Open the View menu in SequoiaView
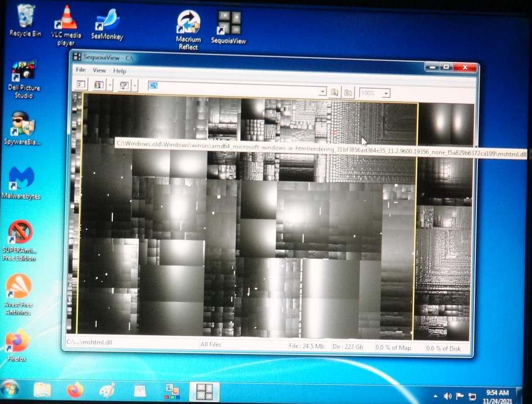 pyautogui.click(x=99, y=70)
